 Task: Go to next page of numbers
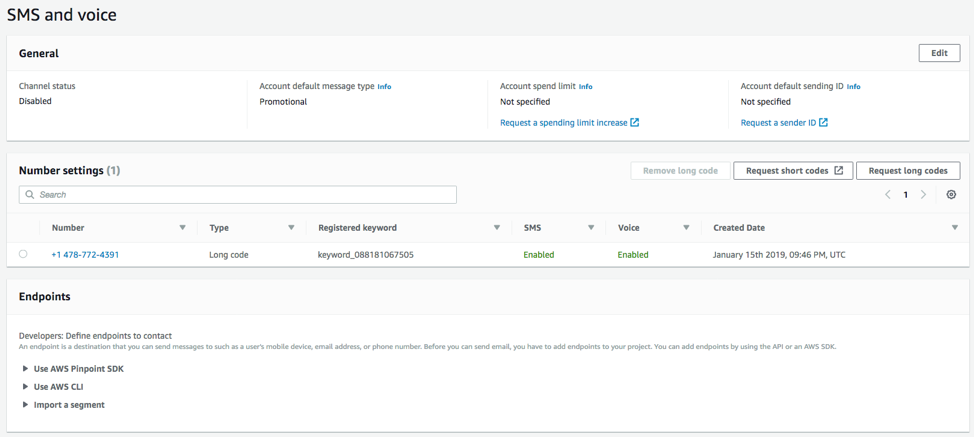point(923,194)
